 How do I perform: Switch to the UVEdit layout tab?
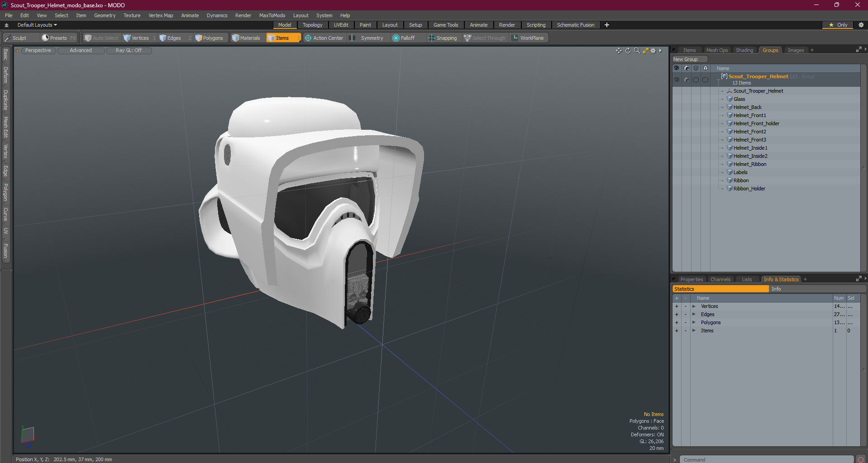(x=341, y=25)
